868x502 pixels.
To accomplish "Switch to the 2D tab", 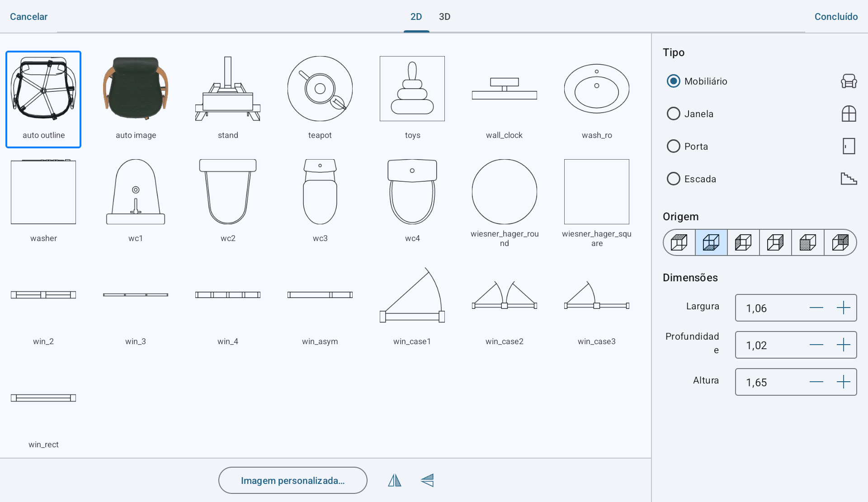I will coord(416,17).
